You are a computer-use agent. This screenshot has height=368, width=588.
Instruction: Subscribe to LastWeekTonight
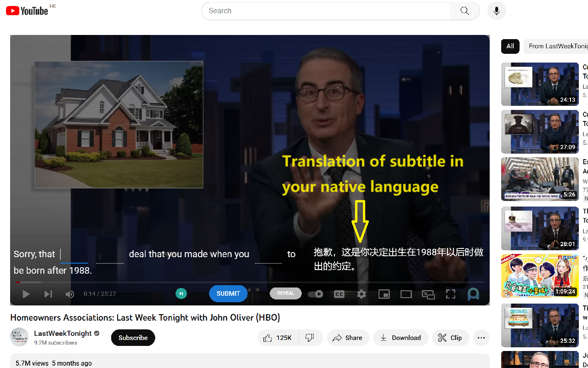coord(133,338)
